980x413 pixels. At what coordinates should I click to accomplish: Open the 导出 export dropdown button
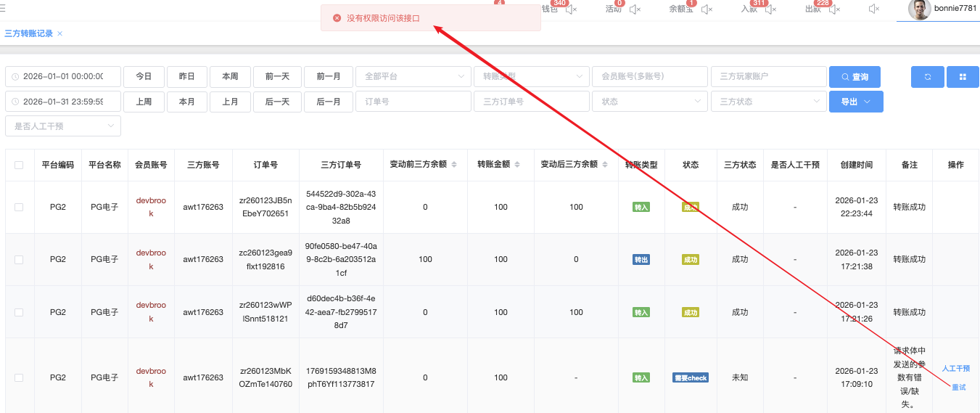(x=856, y=102)
